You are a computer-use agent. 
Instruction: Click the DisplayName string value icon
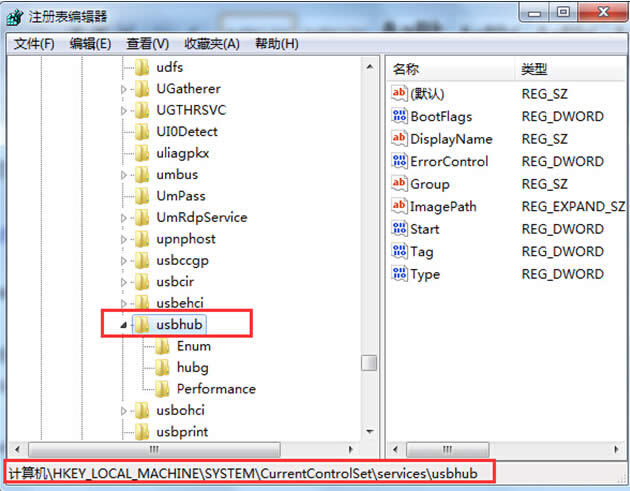click(x=399, y=139)
